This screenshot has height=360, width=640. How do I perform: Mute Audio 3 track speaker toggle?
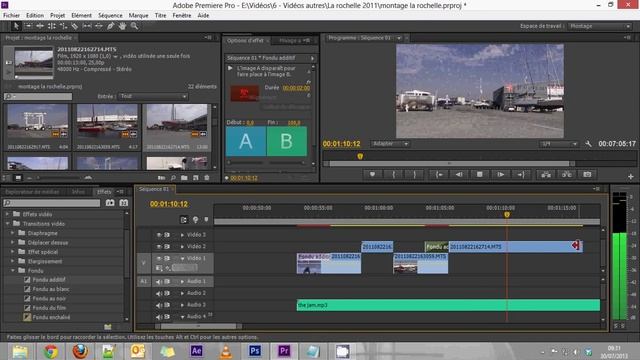[159, 305]
